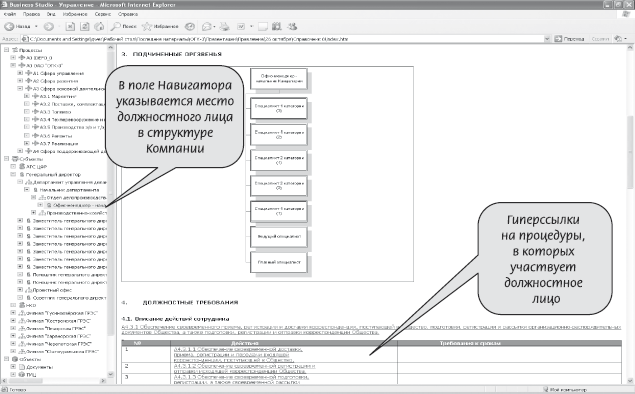Open link A4.3.1.3 in the actions table
635x394 pixels.
click(242, 379)
